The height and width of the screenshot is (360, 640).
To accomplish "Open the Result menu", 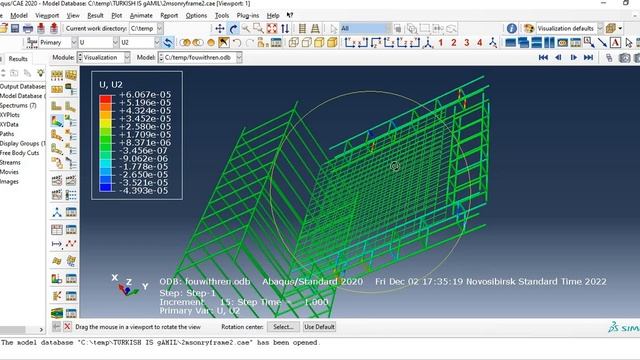I will pyautogui.click(x=95, y=16).
